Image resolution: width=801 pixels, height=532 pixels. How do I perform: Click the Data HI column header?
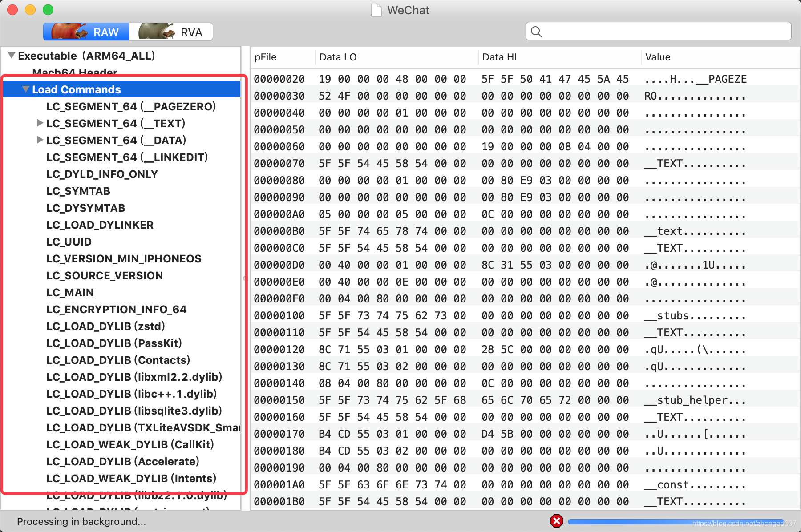click(x=560, y=57)
